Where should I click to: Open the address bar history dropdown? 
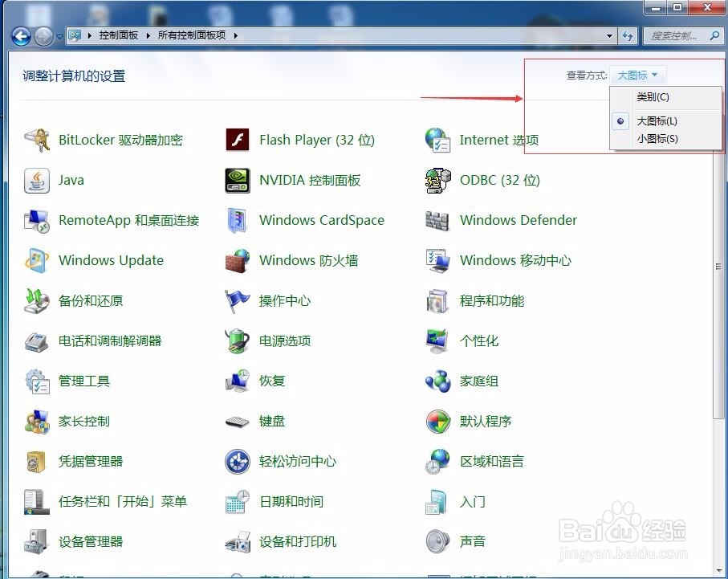[x=610, y=35]
